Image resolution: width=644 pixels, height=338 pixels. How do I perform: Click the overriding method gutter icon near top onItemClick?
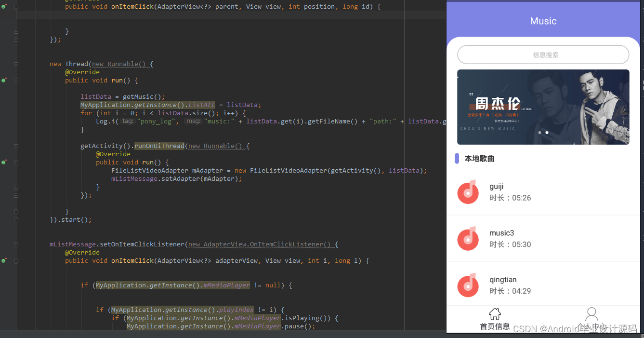click(4, 7)
